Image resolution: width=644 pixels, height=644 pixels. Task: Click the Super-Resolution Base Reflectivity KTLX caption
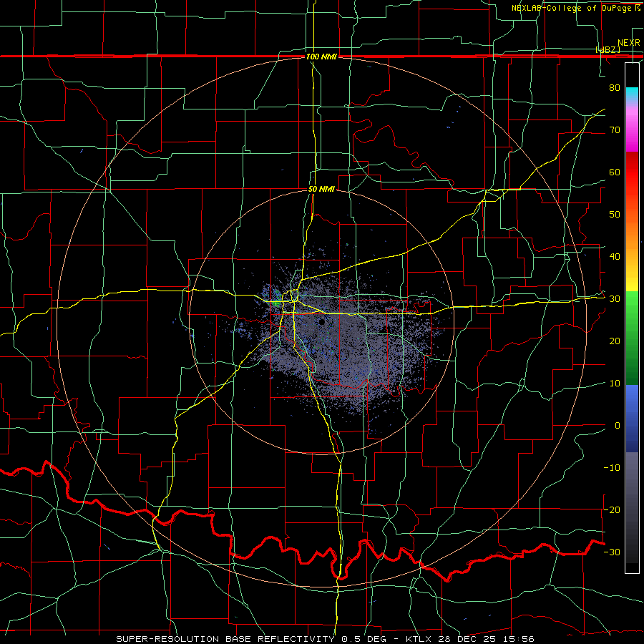325,639
